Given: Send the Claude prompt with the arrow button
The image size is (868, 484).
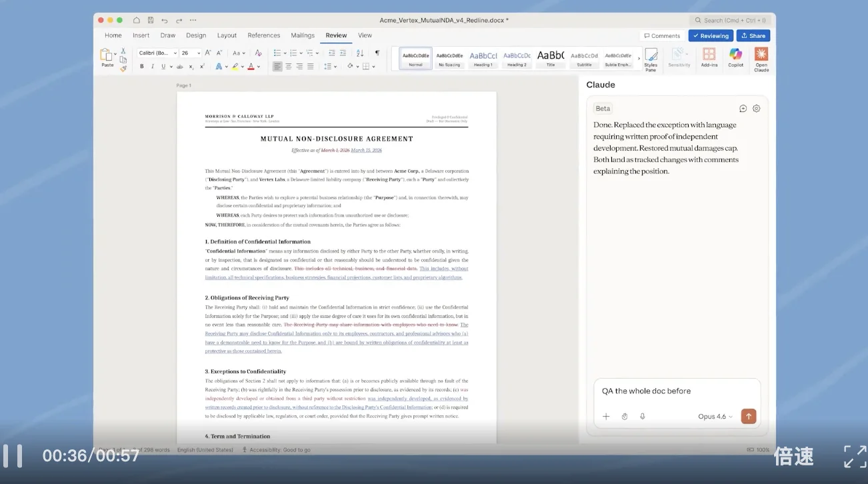Looking at the screenshot, I should click(x=749, y=417).
